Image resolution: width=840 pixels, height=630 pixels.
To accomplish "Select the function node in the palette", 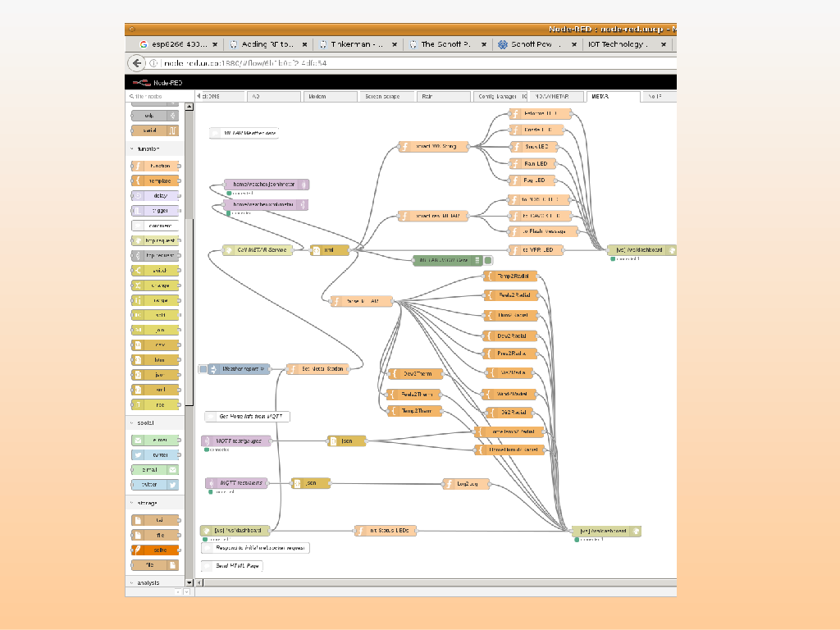I will coord(154,166).
